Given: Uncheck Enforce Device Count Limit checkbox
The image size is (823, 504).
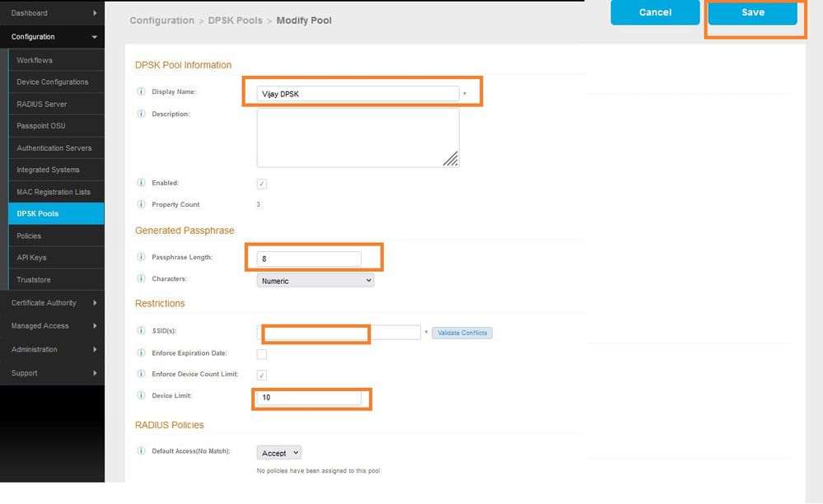Looking at the screenshot, I should pos(262,375).
